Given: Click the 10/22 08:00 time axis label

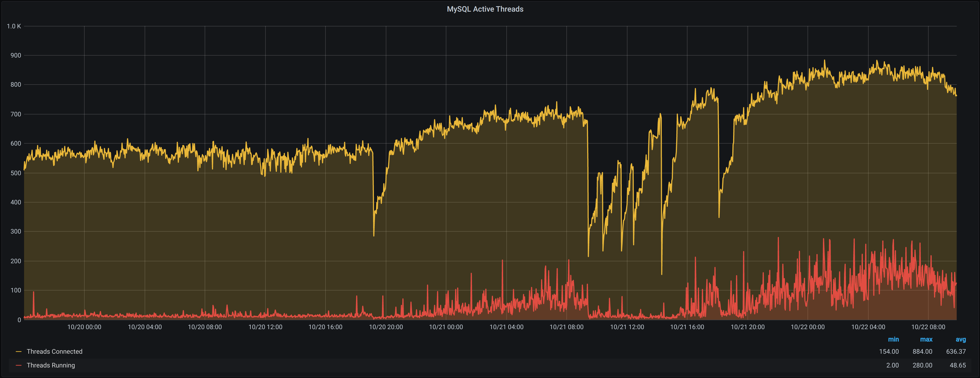Looking at the screenshot, I should [928, 327].
